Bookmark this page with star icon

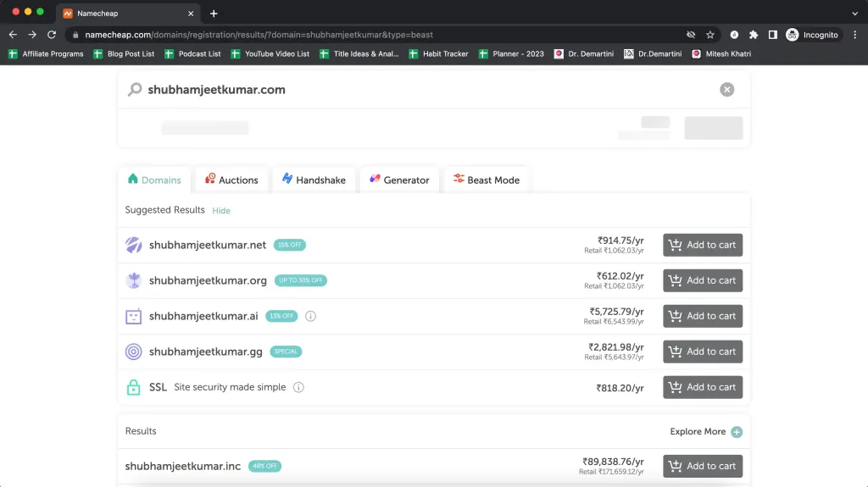point(710,35)
